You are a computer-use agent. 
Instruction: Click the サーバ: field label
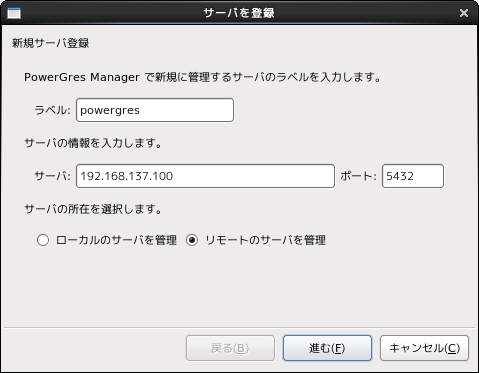(x=53, y=176)
